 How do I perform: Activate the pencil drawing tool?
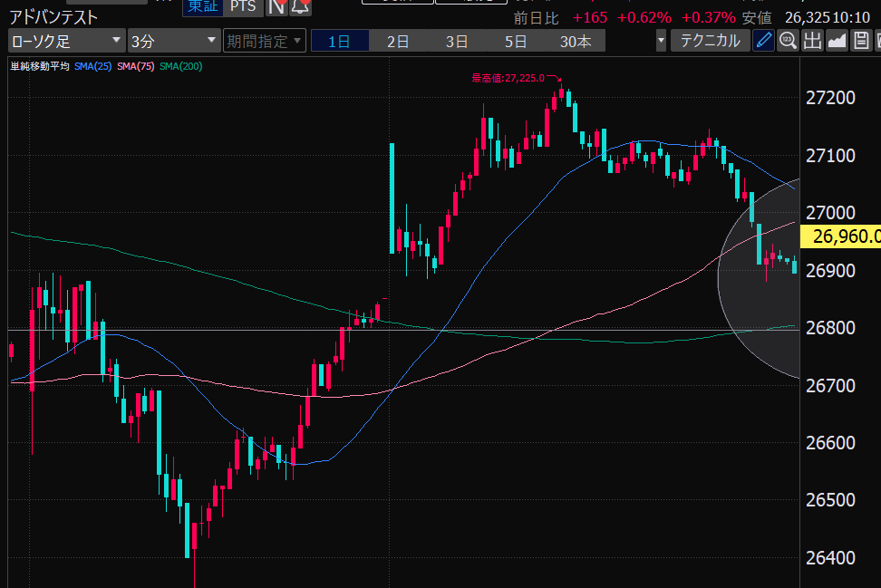764,41
